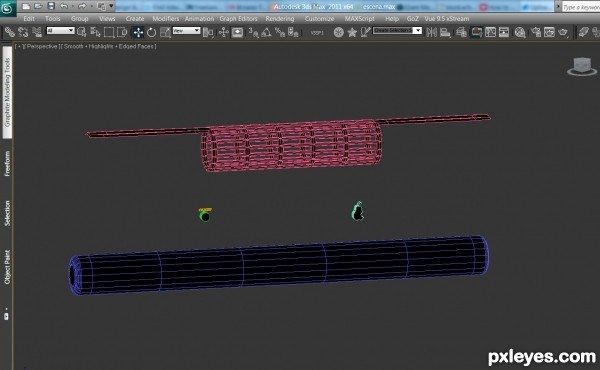Activate Bind to Space Warp tool
This screenshot has width=600, height=370.
[37, 33]
